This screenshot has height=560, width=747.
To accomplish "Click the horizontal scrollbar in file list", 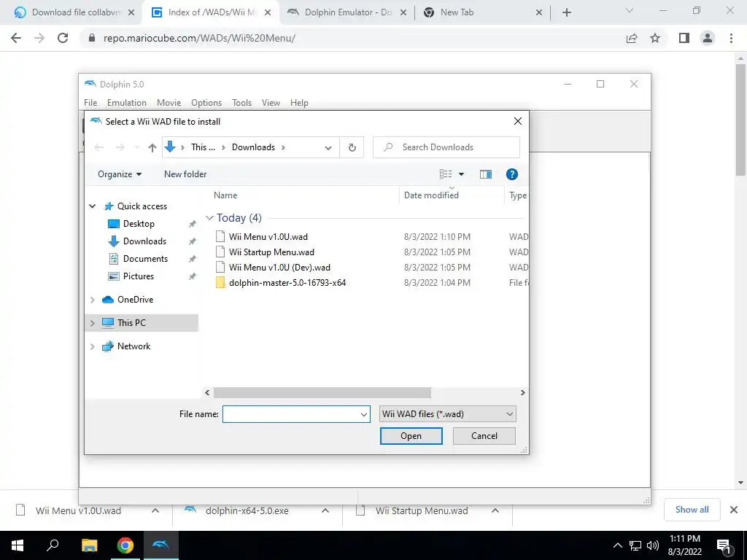I will [322, 393].
